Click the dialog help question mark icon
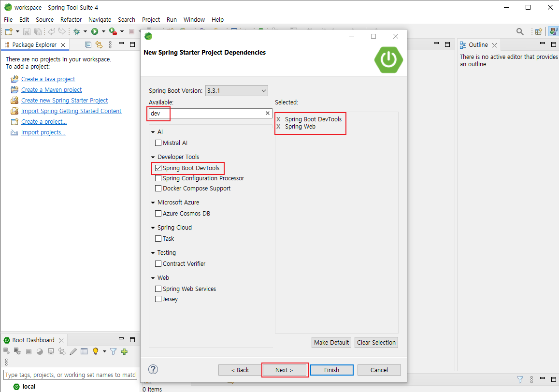559x392 pixels. click(153, 370)
